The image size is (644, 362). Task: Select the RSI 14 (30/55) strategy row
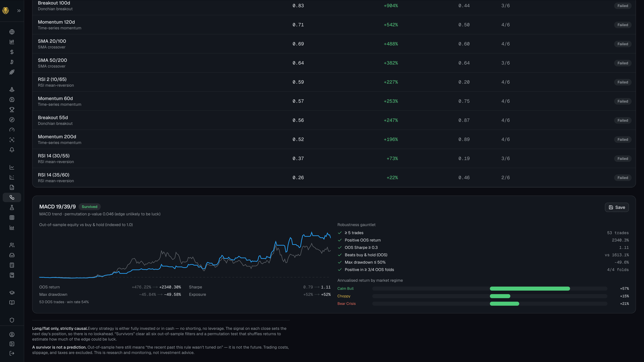(334, 159)
